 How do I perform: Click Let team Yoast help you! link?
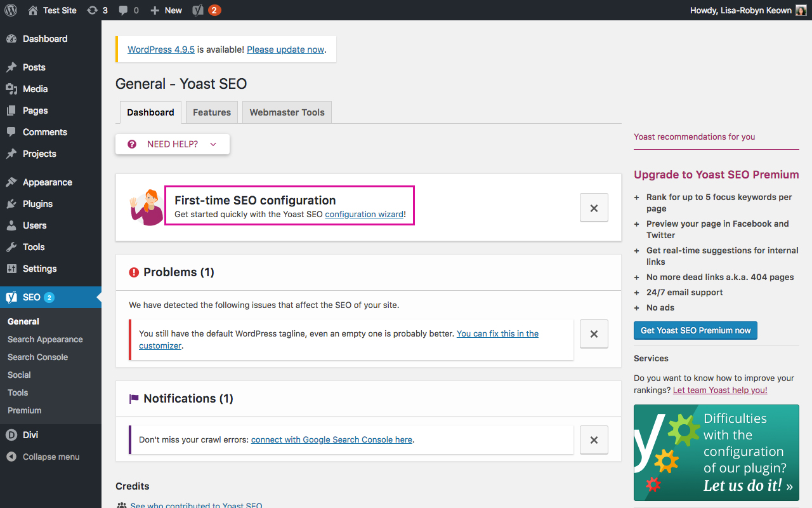[720, 390]
